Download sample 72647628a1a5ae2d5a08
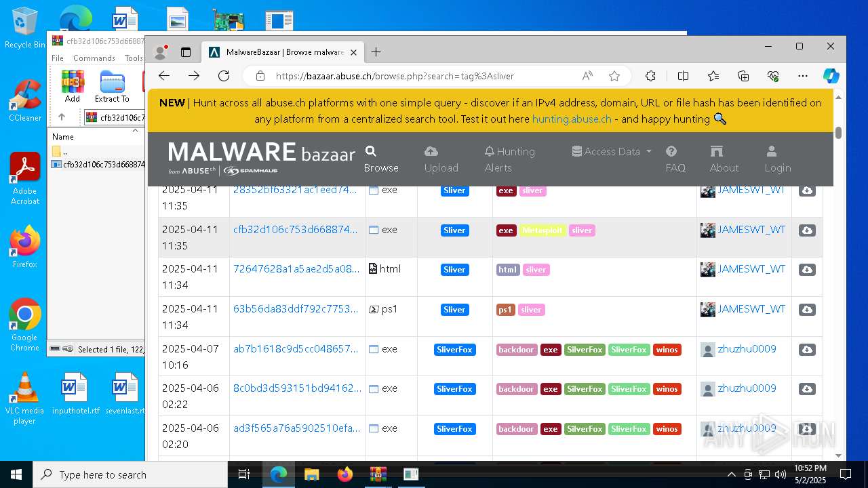868x488 pixels. pos(807,270)
